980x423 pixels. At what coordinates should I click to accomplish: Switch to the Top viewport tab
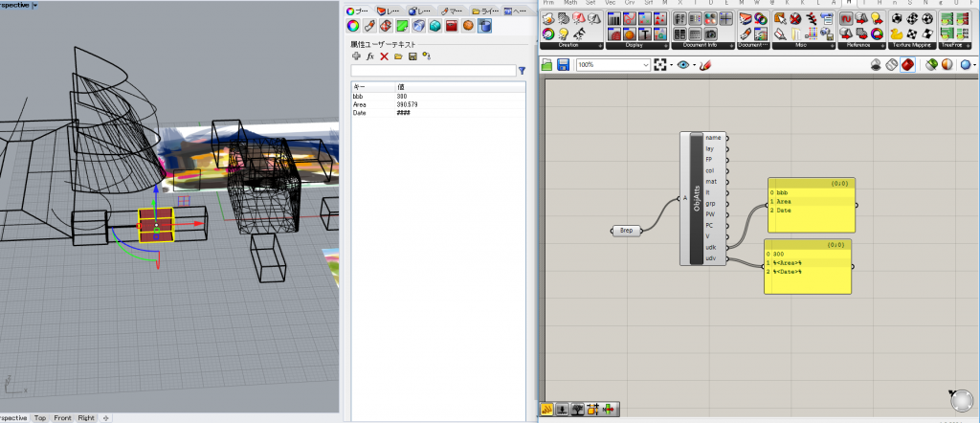tap(39, 418)
